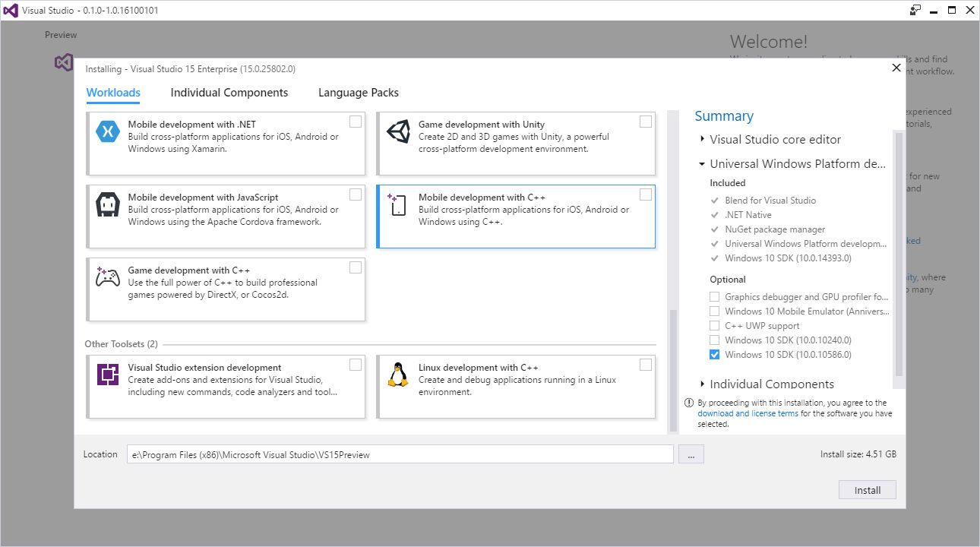Image resolution: width=980 pixels, height=547 pixels.
Task: Open the Language Packs tab
Action: (358, 93)
